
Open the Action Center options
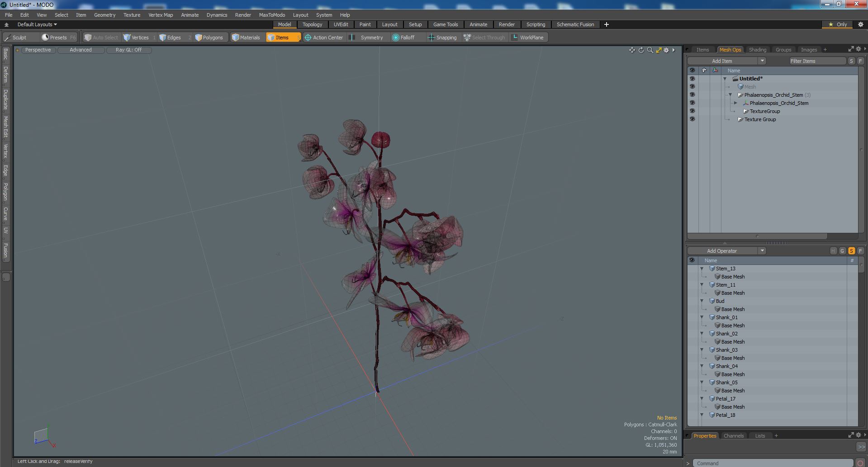click(x=324, y=38)
